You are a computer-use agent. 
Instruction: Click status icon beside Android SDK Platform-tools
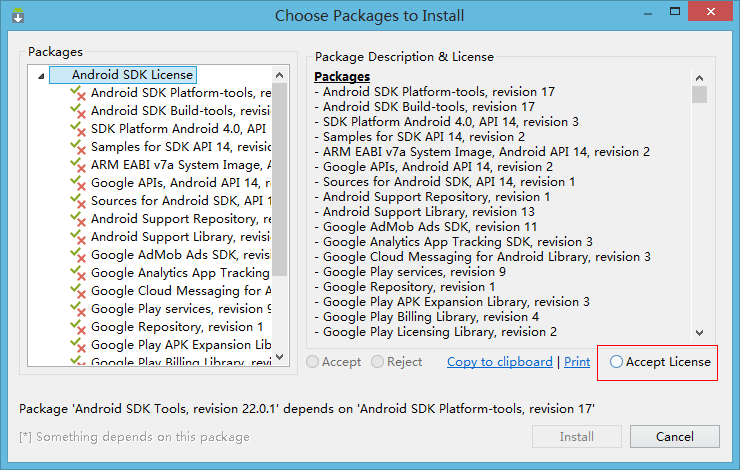[78, 93]
